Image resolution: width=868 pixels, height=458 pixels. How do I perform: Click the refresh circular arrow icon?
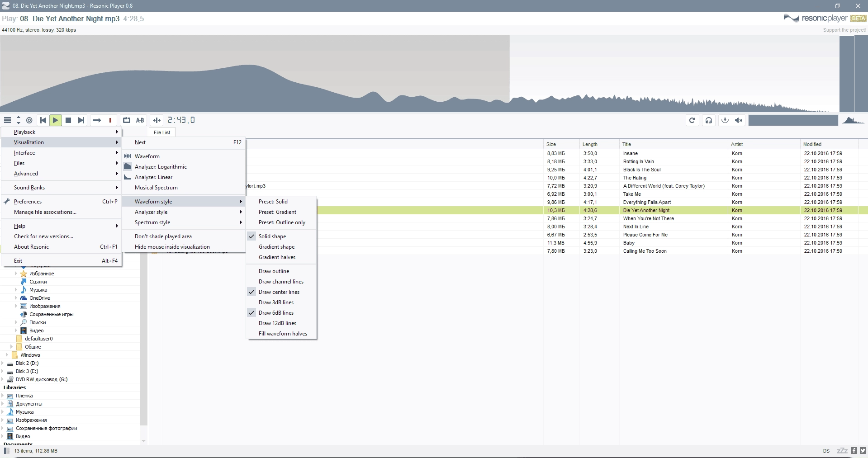(x=692, y=120)
